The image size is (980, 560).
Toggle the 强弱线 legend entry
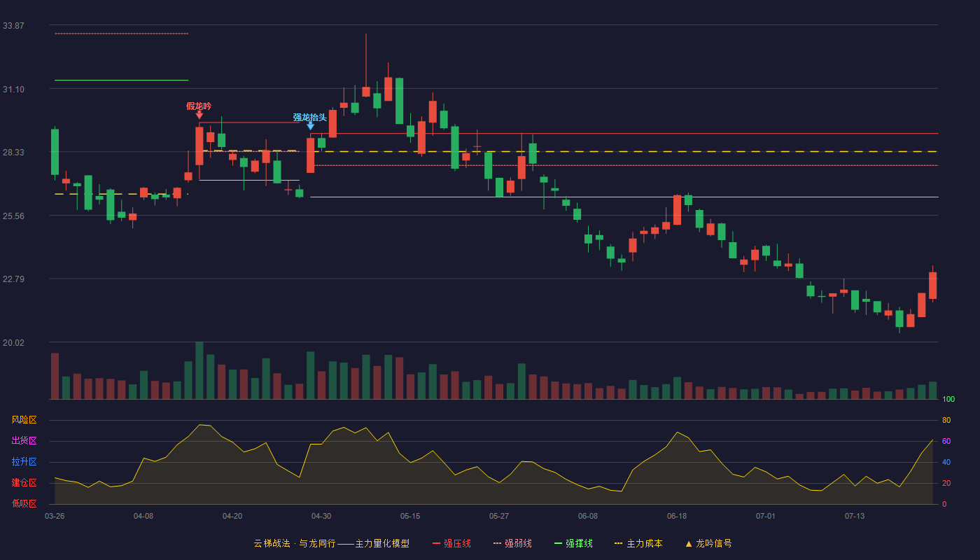[512, 543]
